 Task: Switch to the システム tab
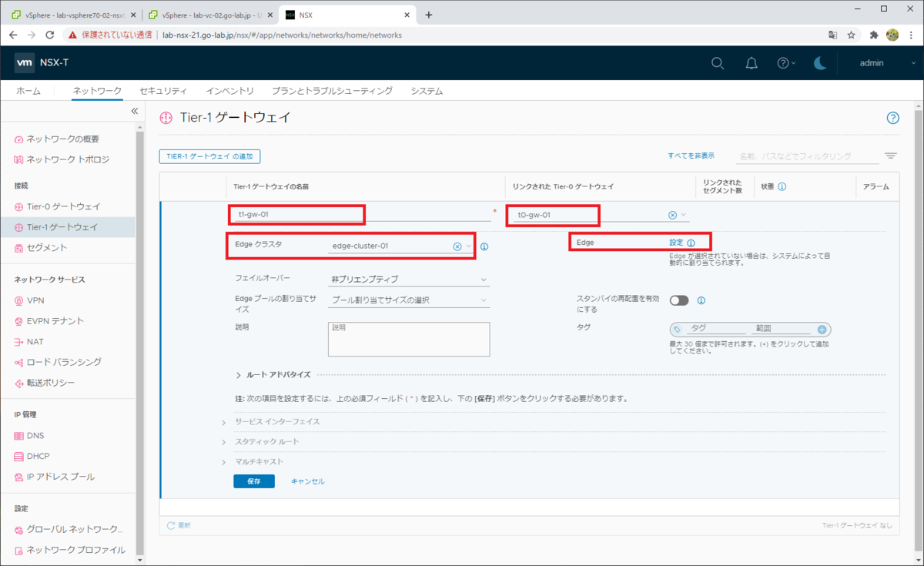[427, 91]
